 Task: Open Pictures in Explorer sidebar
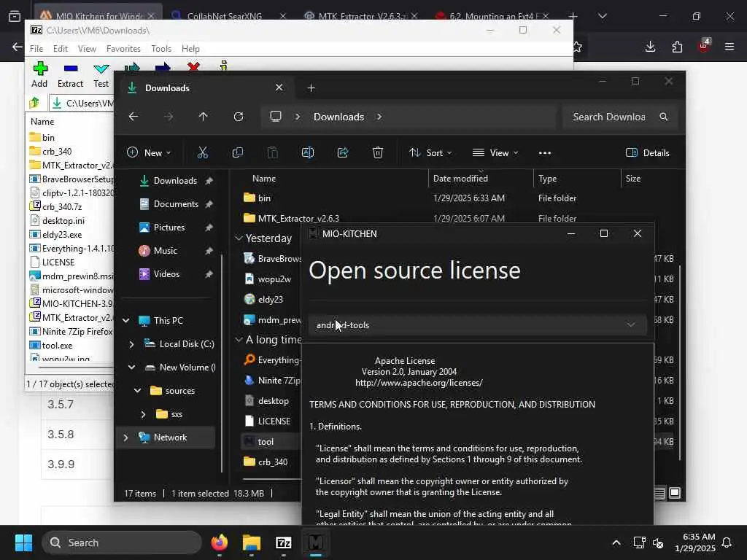170,227
